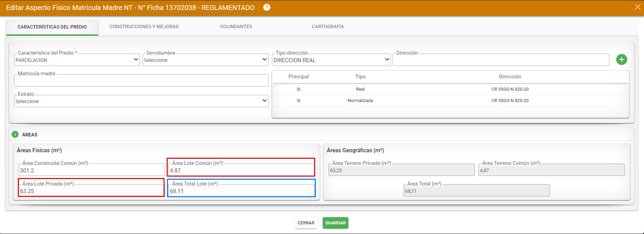This screenshot has height=234, width=644.
Task: Click the green info icon beside ÁREAS
Action: 15,134
